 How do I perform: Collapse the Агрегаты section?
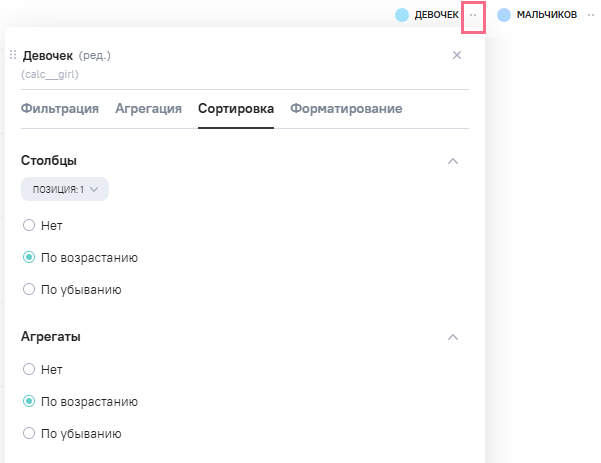pyautogui.click(x=453, y=337)
